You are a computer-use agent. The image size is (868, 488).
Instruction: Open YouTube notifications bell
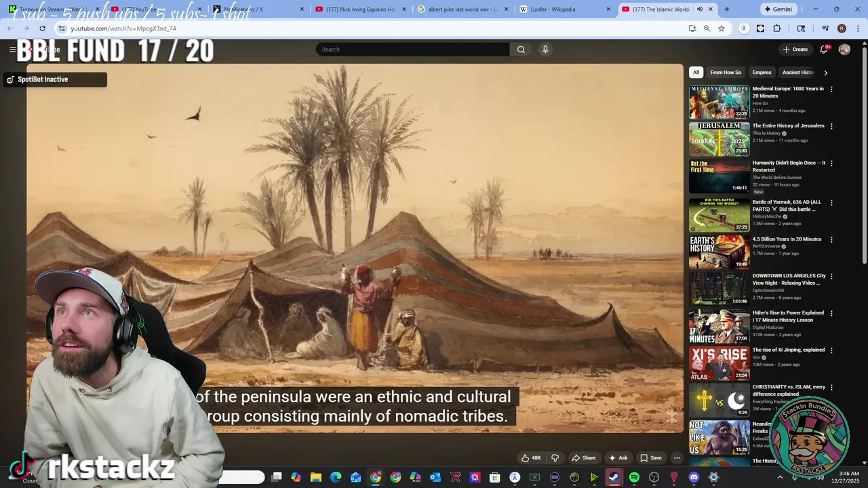coord(824,49)
